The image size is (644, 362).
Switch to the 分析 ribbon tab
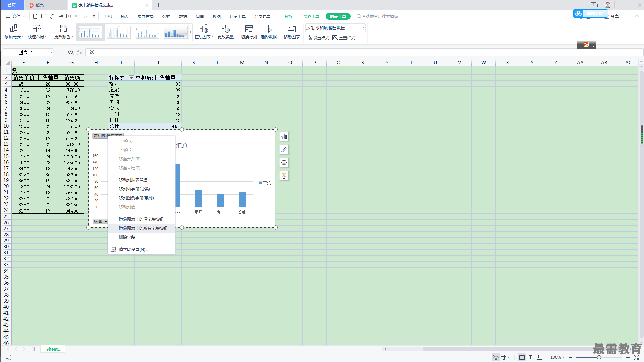pyautogui.click(x=288, y=17)
